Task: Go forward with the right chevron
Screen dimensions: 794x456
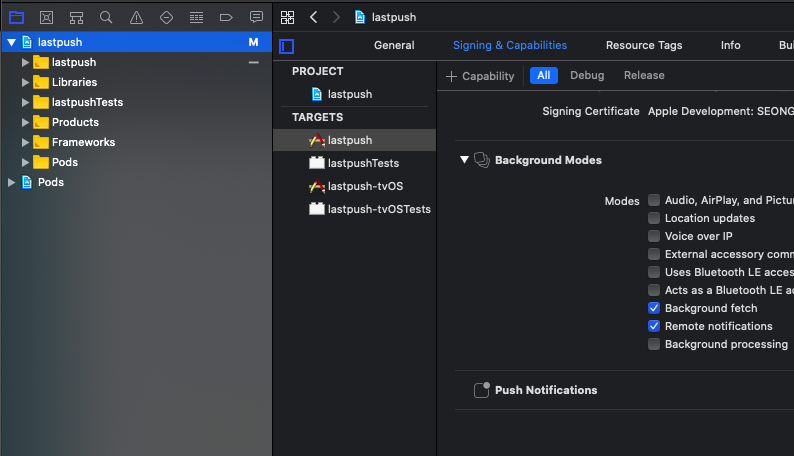Action: click(336, 18)
